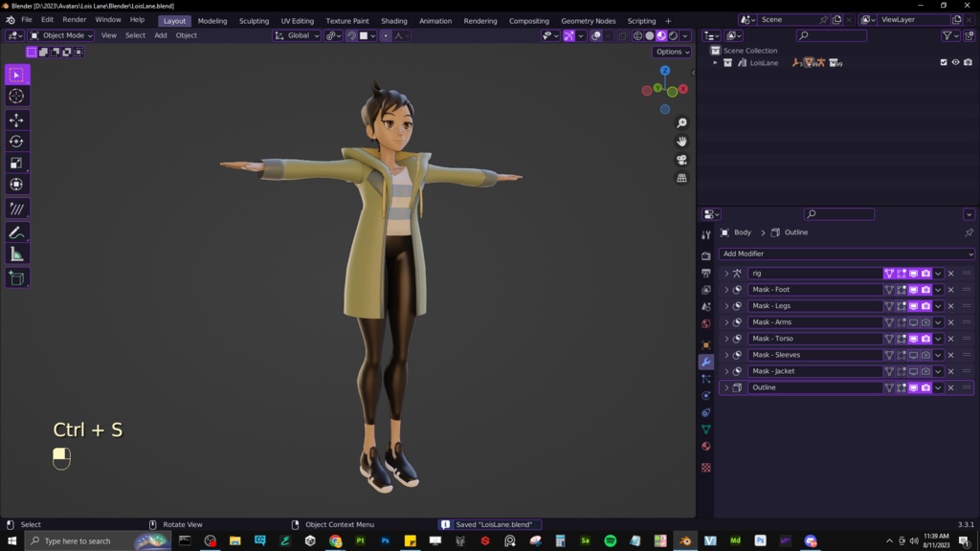Switch to Wireframe viewport shading
The width and height of the screenshot is (980, 551).
(638, 35)
